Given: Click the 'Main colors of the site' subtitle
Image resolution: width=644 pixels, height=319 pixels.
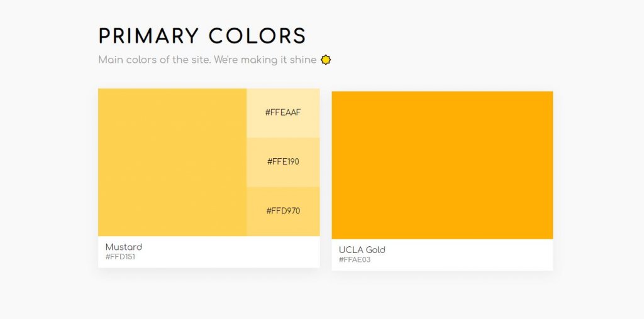Looking at the screenshot, I should [x=208, y=60].
